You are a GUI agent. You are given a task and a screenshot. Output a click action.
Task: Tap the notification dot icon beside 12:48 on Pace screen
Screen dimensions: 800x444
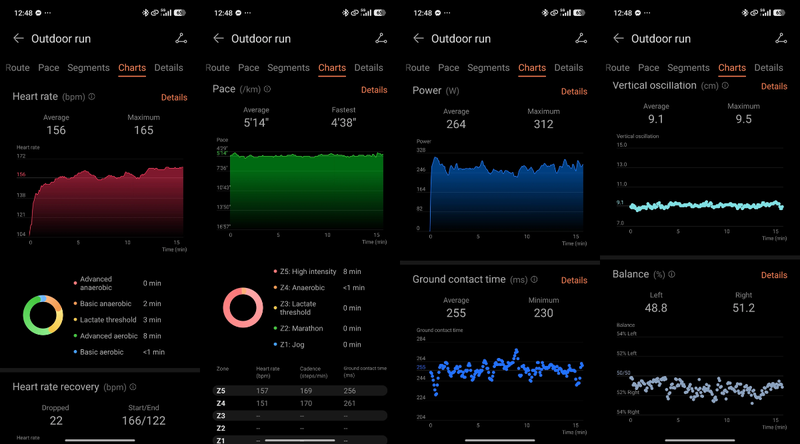coord(238,13)
